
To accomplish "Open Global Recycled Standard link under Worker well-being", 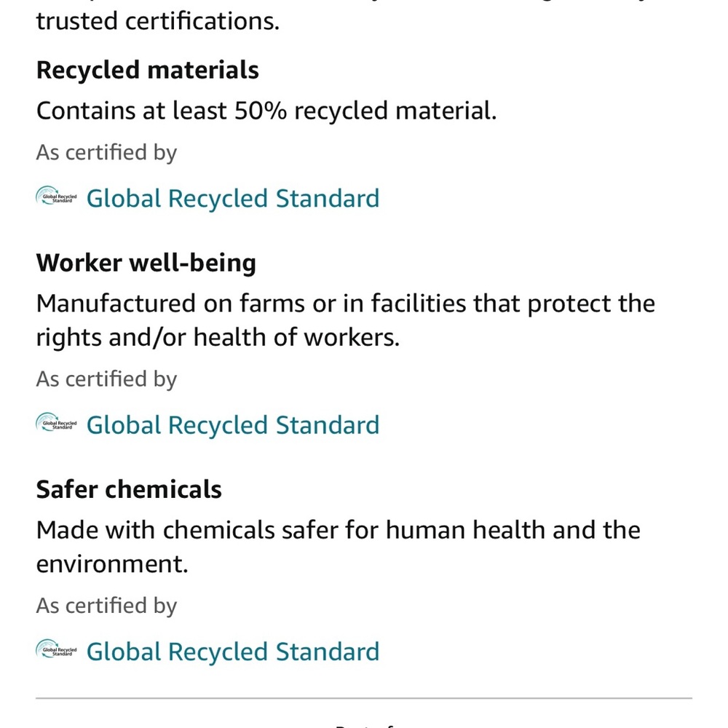I will pyautogui.click(x=233, y=425).
